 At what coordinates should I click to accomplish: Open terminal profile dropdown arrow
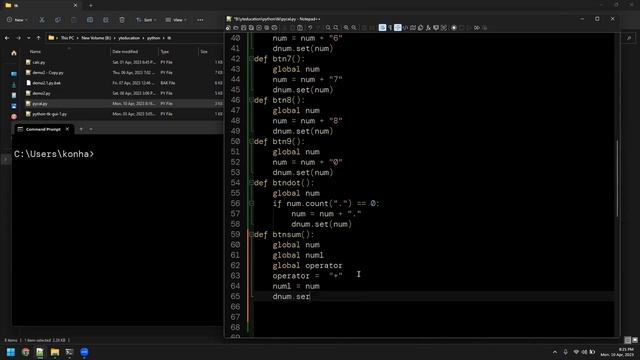click(91, 129)
